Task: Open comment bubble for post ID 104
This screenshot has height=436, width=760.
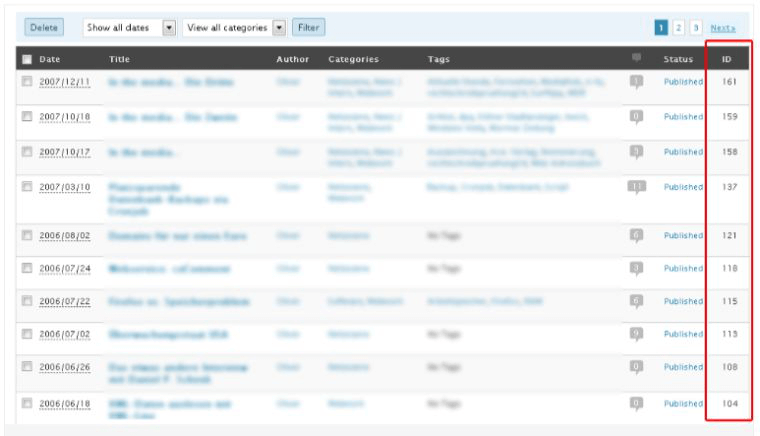Action: tap(636, 404)
